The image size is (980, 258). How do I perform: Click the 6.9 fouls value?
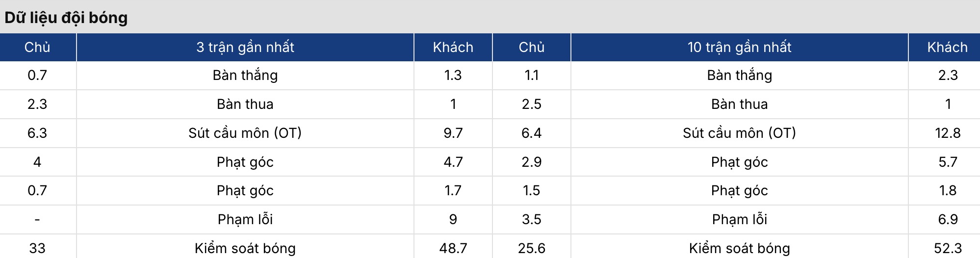click(948, 219)
